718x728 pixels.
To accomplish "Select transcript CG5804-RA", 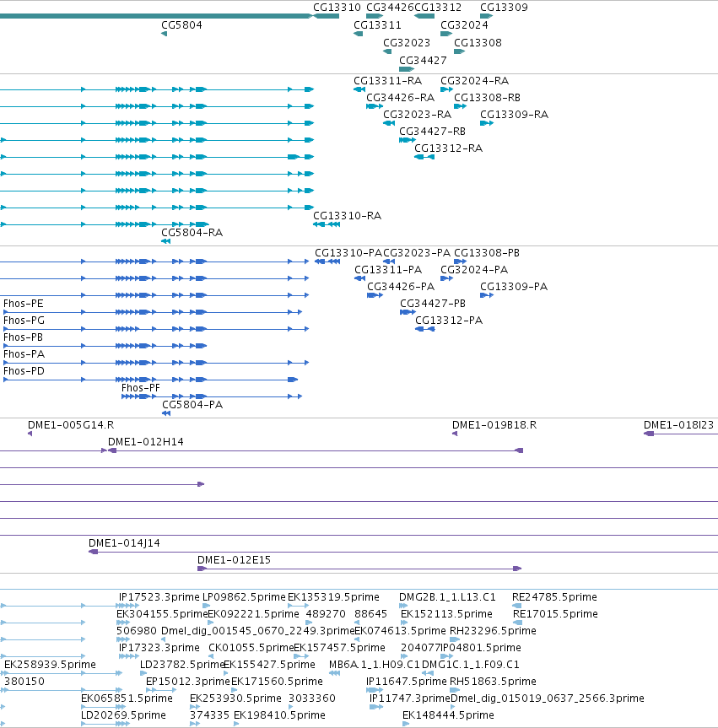I will coord(192,233).
